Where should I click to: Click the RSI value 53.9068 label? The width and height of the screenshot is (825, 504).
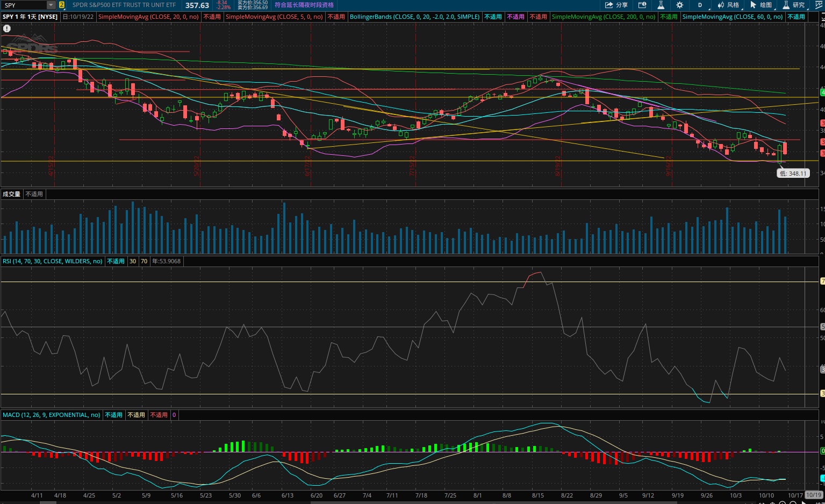click(167, 261)
